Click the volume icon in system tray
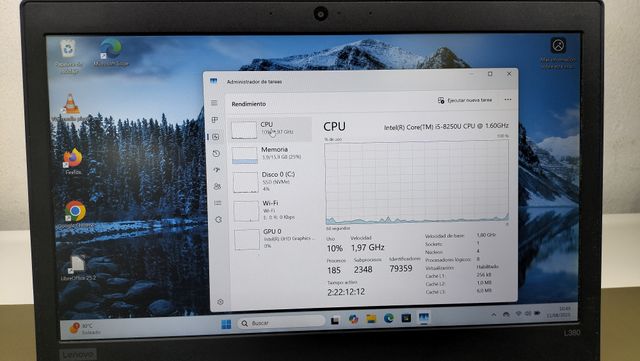The height and width of the screenshot is (361, 640). (528, 314)
